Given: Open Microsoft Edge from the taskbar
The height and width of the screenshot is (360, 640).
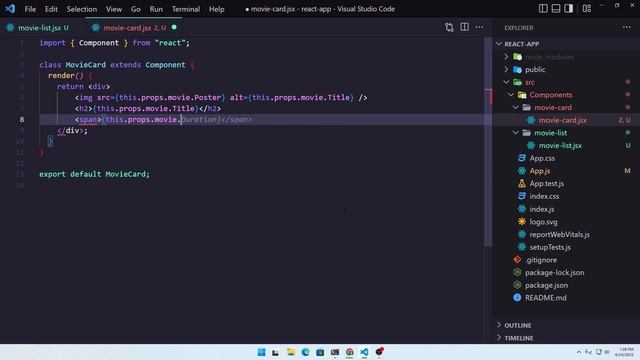Looking at the screenshot, I should click(x=305, y=352).
